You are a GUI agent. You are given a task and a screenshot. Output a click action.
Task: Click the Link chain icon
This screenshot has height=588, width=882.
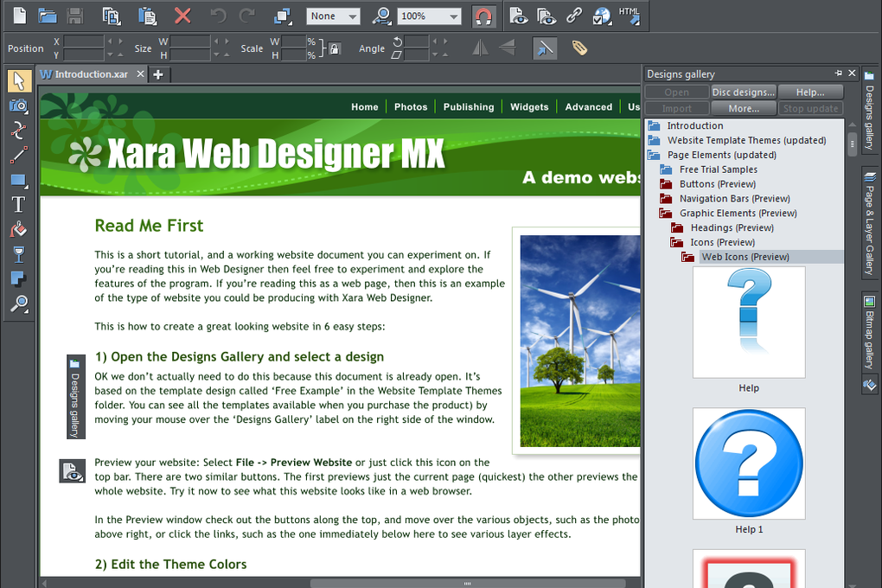coord(574,16)
